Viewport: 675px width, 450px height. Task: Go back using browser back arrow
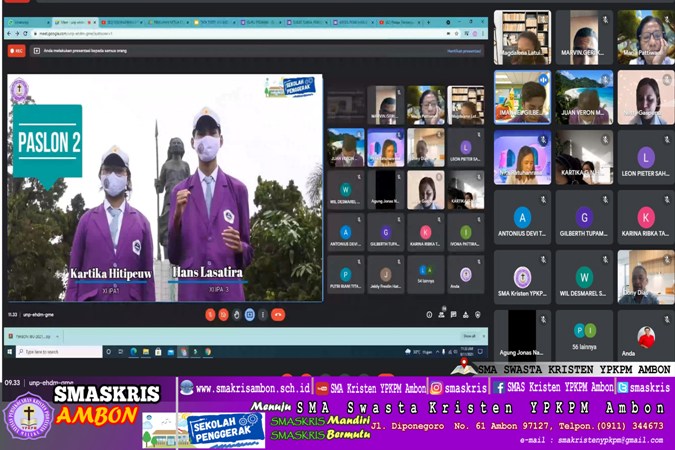tap(9, 33)
